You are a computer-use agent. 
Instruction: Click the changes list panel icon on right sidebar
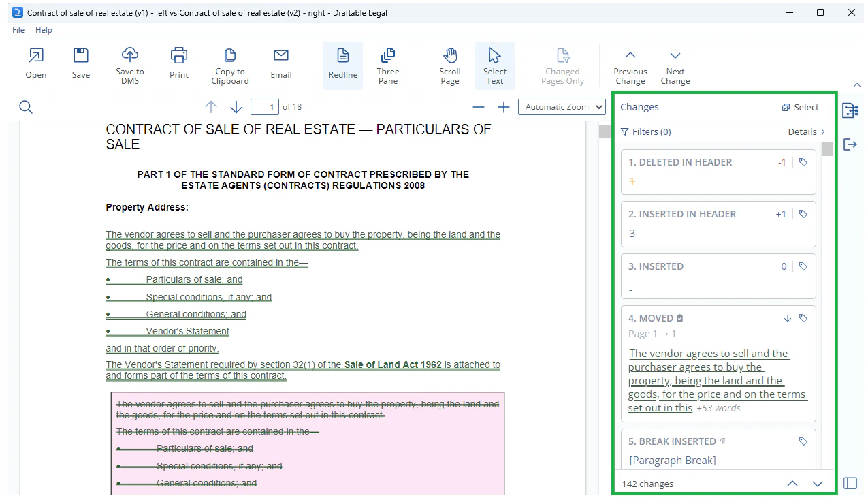850,110
